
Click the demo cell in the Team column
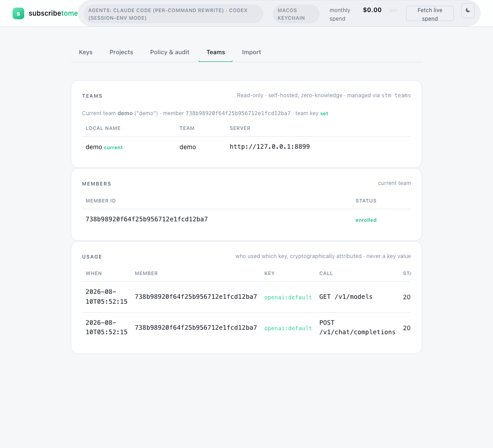point(188,147)
